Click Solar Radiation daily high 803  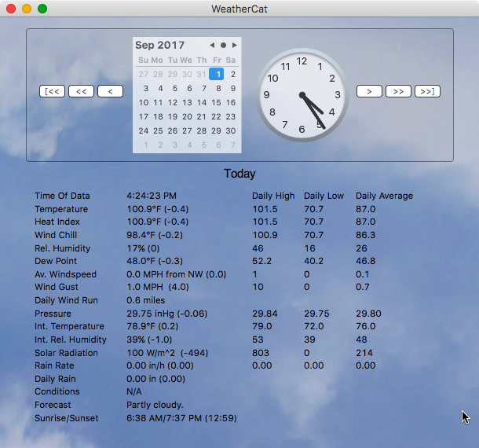click(x=261, y=353)
